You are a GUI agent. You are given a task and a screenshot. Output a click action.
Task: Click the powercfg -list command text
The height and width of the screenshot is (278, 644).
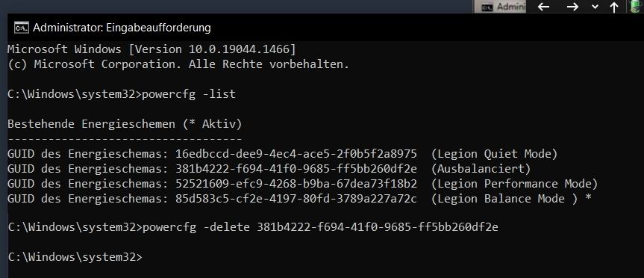click(x=189, y=94)
